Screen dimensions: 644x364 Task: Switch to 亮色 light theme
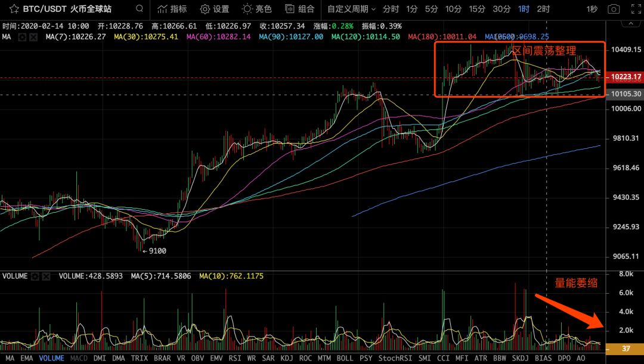tap(256, 8)
